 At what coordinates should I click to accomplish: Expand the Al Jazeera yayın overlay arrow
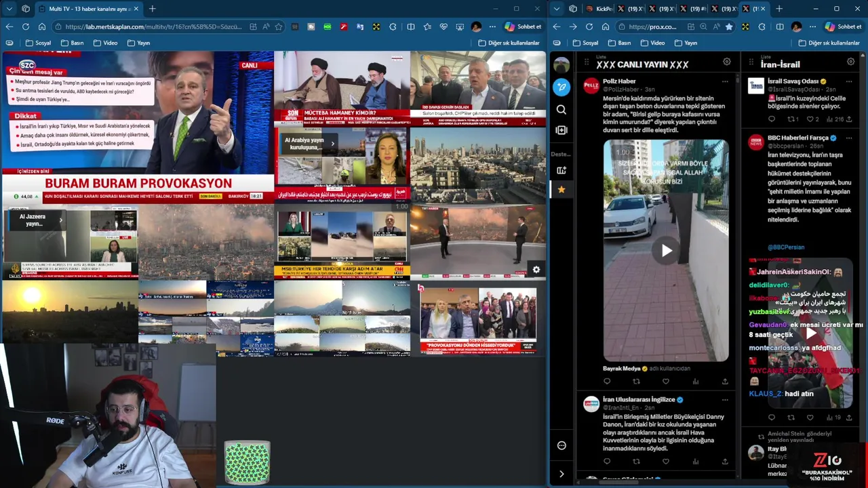[60, 220]
